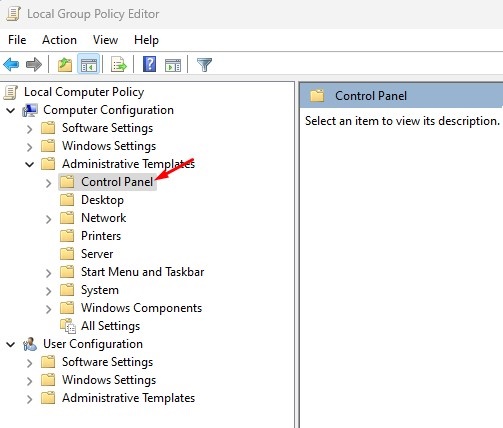Expand the Windows Components folder
This screenshot has height=428, width=503.
[49, 309]
